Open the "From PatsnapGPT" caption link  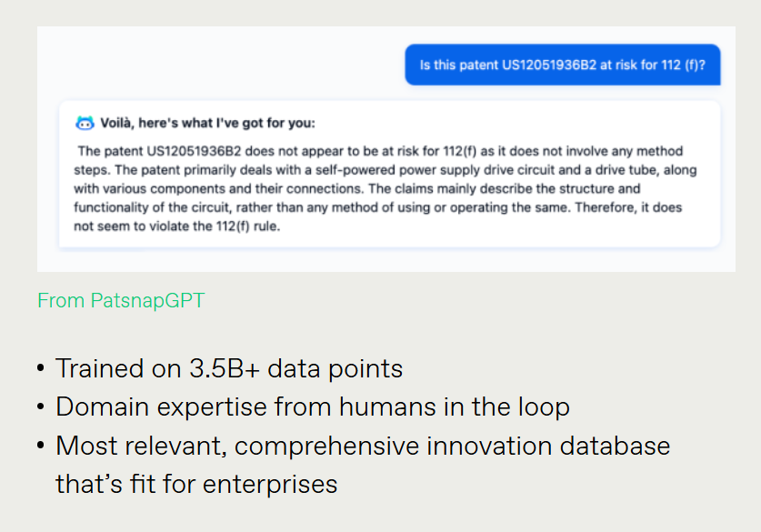[121, 300]
